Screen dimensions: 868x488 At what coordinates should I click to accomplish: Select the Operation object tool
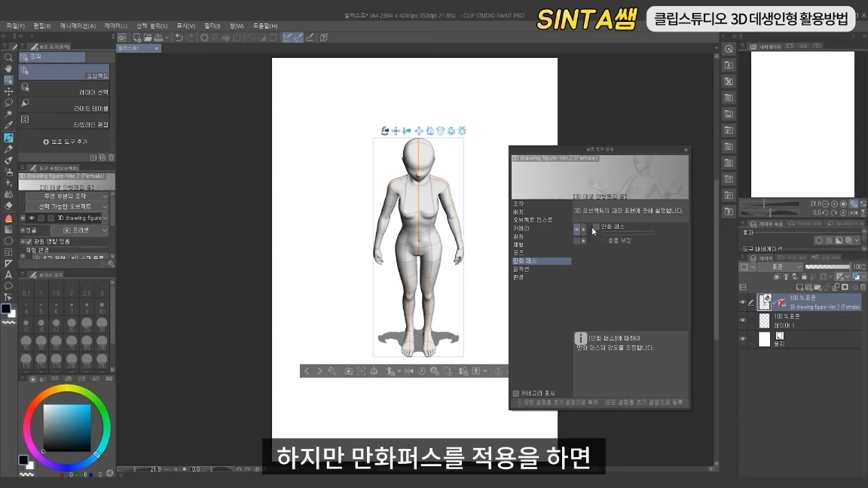click(8, 81)
